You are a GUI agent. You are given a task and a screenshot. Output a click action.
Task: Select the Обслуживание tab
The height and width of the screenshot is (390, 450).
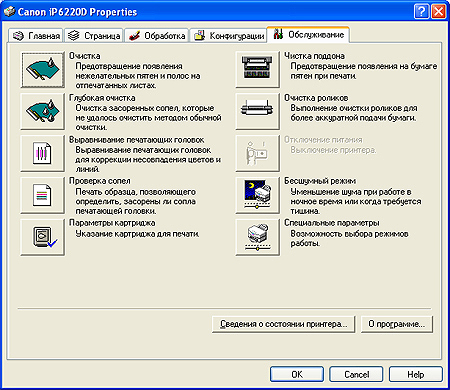308,35
